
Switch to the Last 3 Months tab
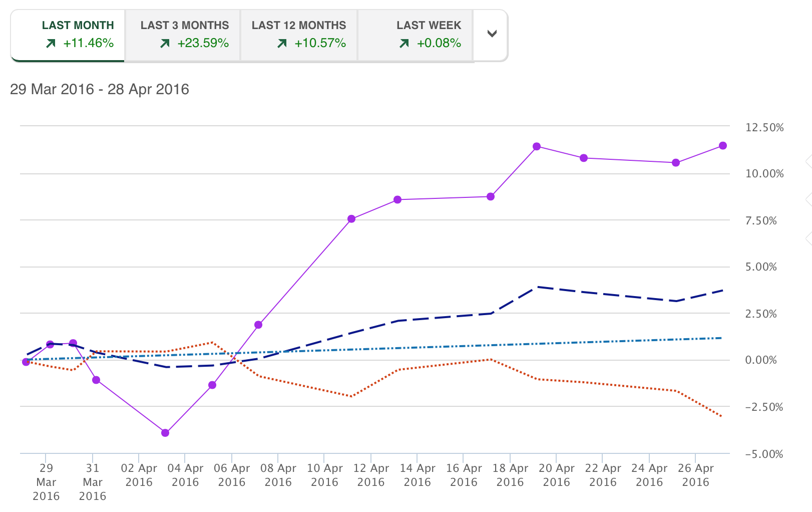183,34
